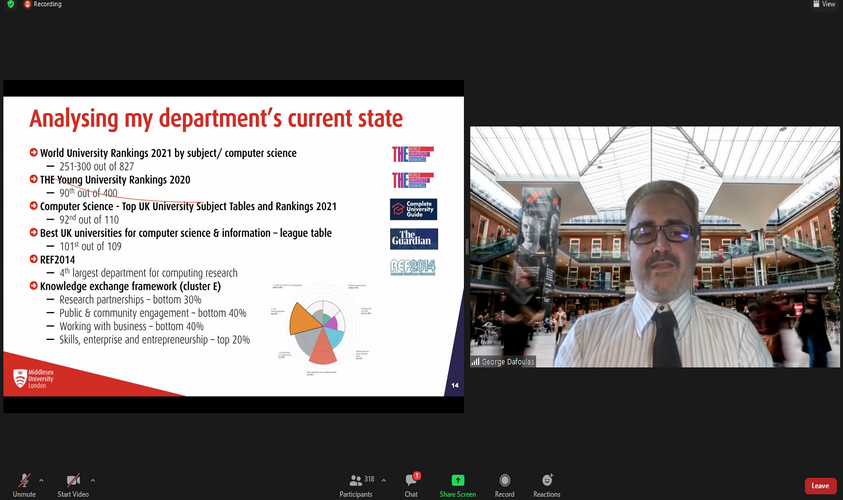Click the green Share Screen icon

pyautogui.click(x=457, y=482)
